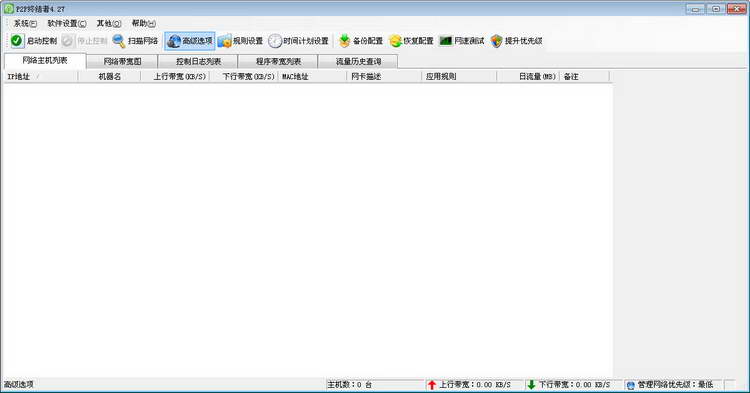Click the 时间计划设置 clock icon

coord(275,41)
